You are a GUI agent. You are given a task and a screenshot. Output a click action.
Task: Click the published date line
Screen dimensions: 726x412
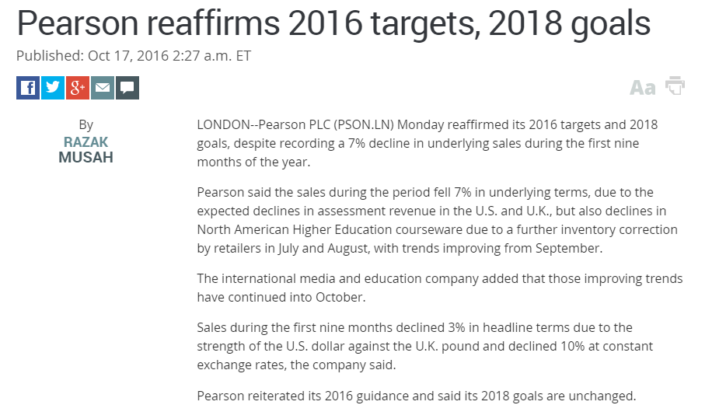point(134,56)
